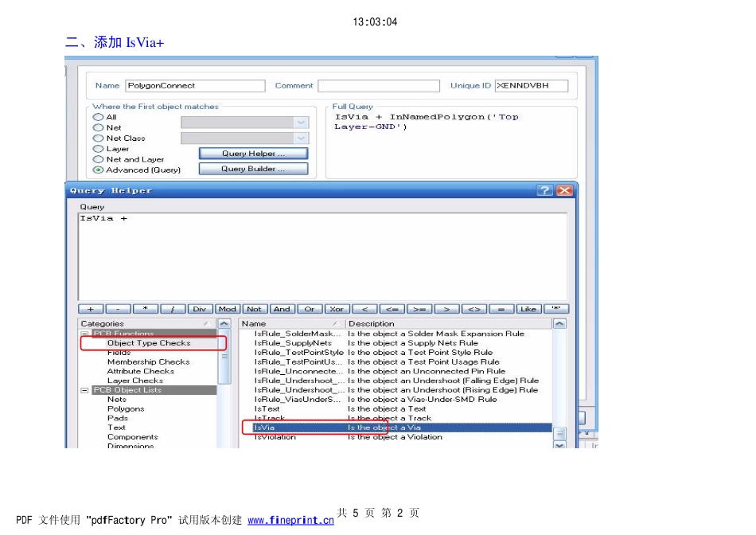Click the Comment input field
756x535 pixels.
(379, 86)
